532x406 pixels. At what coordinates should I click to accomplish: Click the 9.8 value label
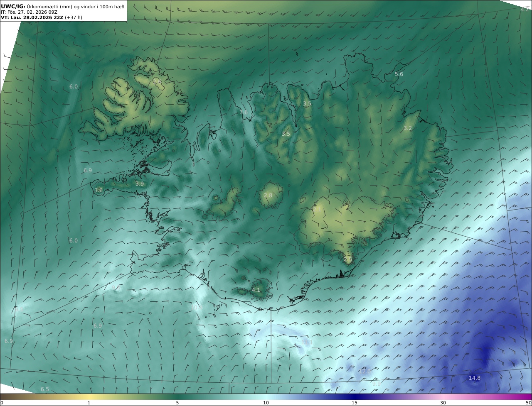click(116, 287)
